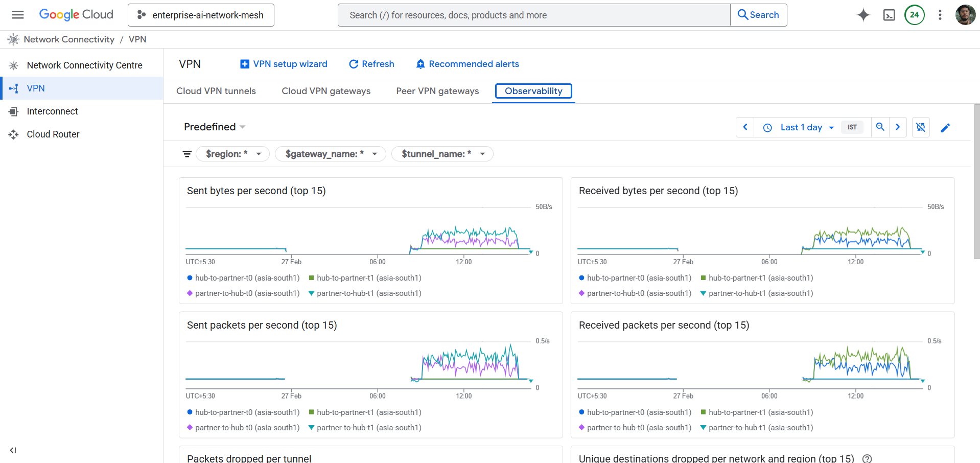
Task: Click Sent bytes per second chart title
Action: [x=256, y=191]
